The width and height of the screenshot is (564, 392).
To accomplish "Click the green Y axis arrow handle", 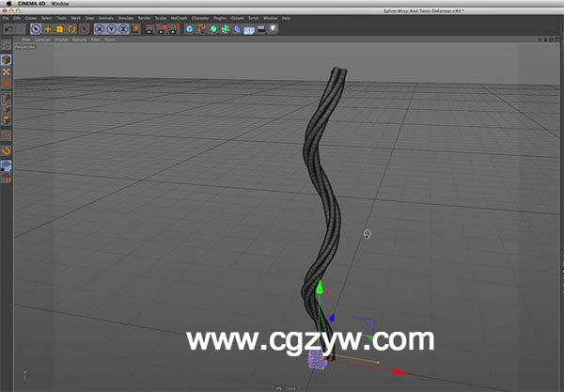I will click(320, 287).
